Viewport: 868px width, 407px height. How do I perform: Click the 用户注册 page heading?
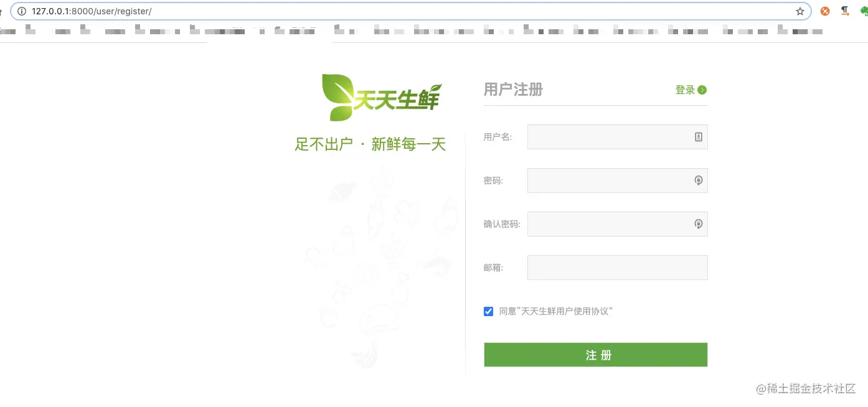513,90
